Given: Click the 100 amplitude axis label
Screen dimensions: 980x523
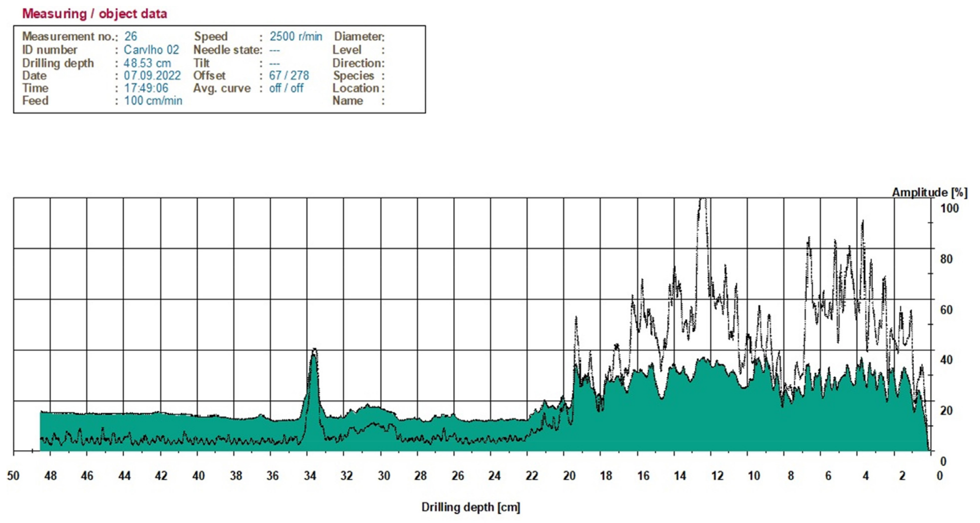Looking at the screenshot, I should [949, 208].
